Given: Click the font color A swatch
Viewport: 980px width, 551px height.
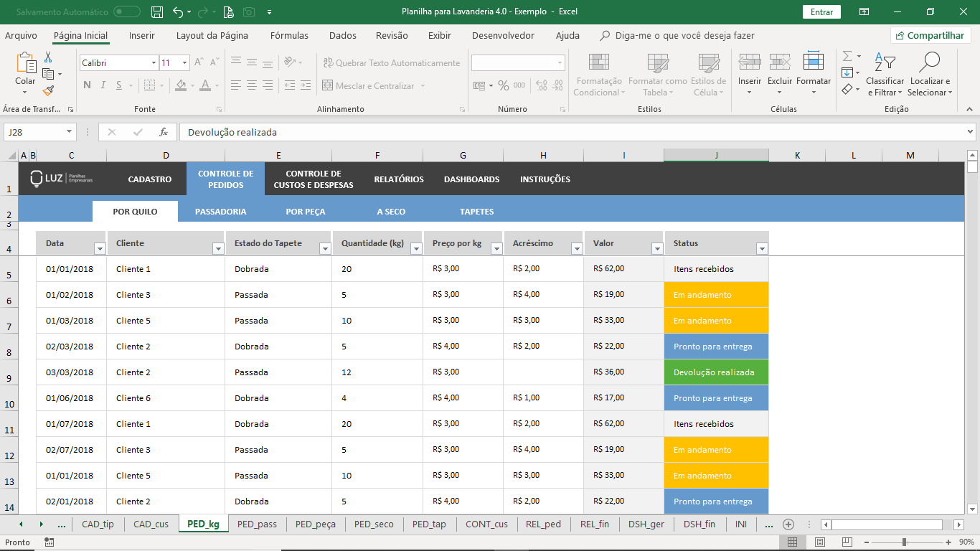Looking at the screenshot, I should (x=206, y=85).
